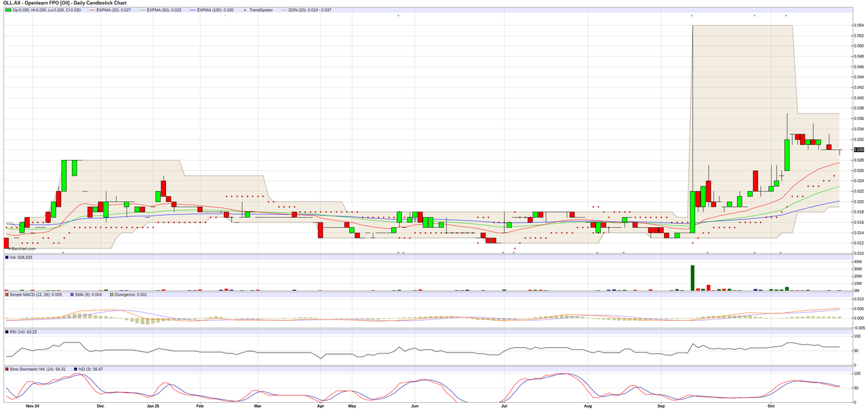Click the tall green October candle near 0.030
The width and height of the screenshot is (868, 417).
787,155
